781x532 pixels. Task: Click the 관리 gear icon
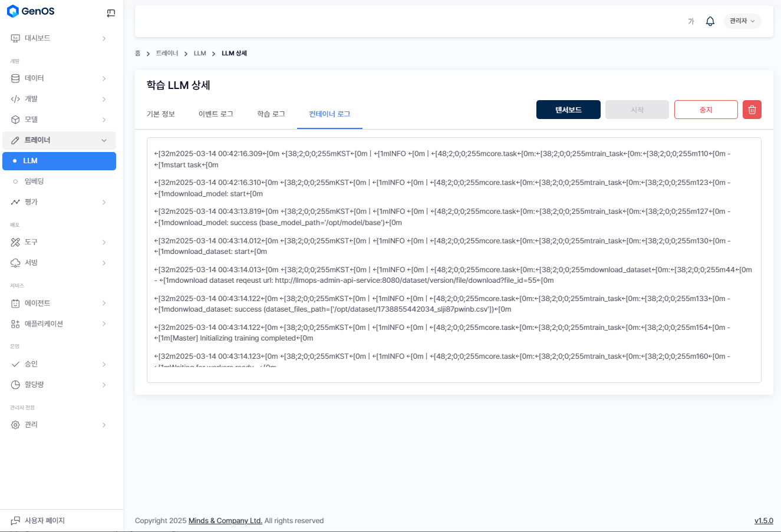pyautogui.click(x=15, y=425)
